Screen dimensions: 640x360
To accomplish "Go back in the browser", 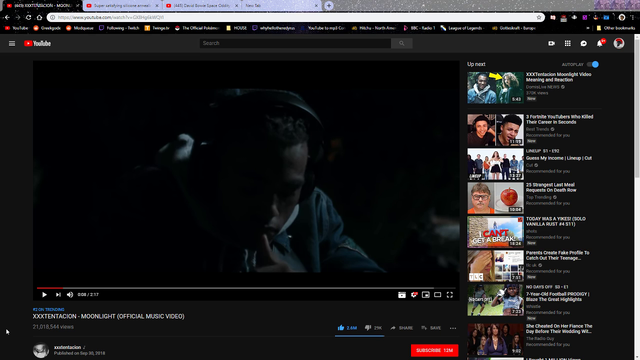I will click(7, 17).
